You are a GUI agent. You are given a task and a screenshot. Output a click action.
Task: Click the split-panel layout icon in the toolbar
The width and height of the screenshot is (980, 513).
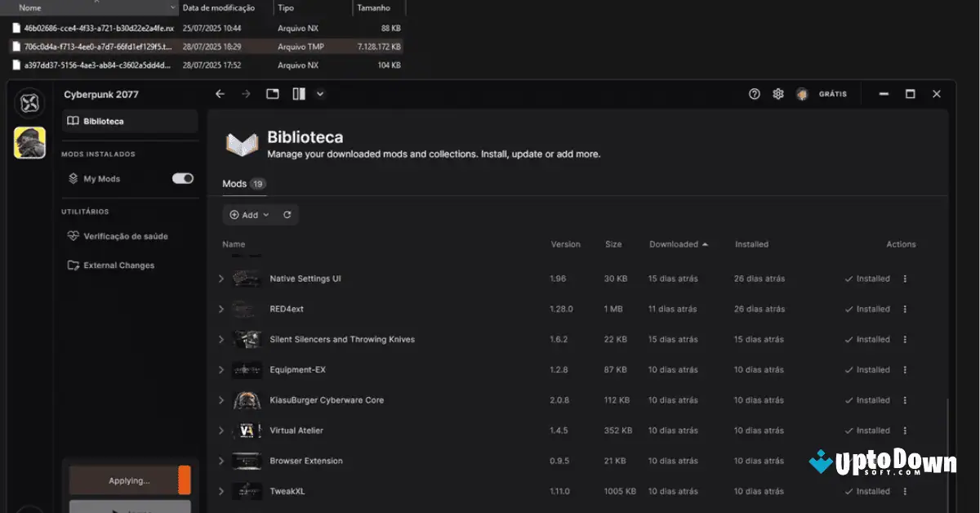pyautogui.click(x=300, y=93)
